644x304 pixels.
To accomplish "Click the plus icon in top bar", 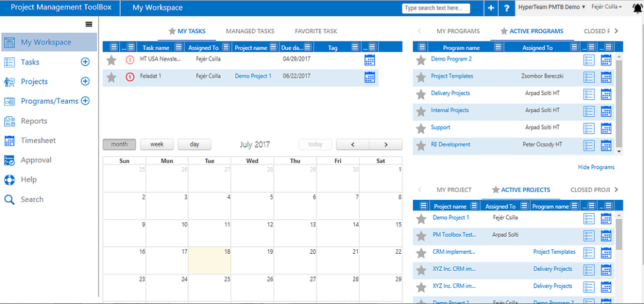I will pos(491,8).
